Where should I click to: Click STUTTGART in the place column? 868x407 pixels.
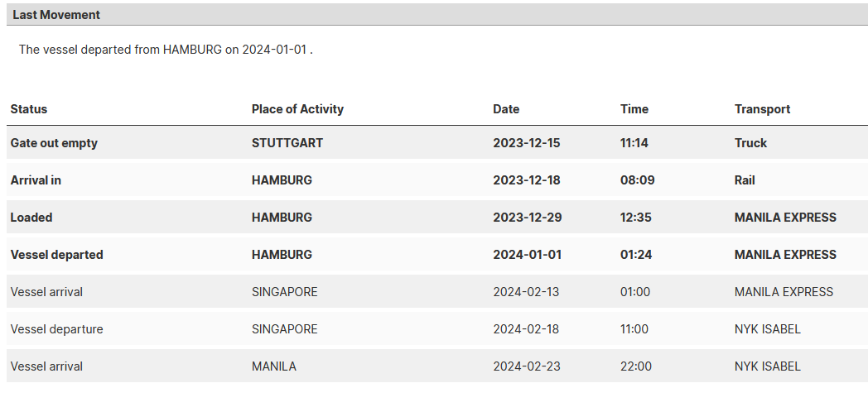(x=287, y=142)
